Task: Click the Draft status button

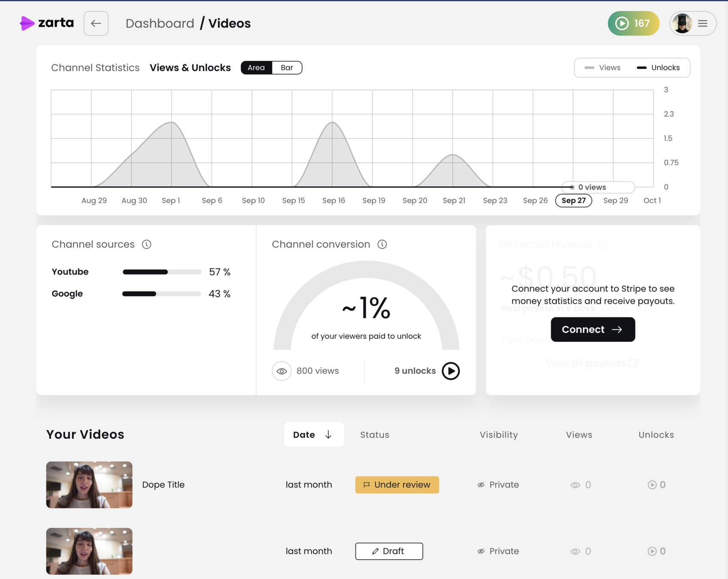Action: click(389, 551)
